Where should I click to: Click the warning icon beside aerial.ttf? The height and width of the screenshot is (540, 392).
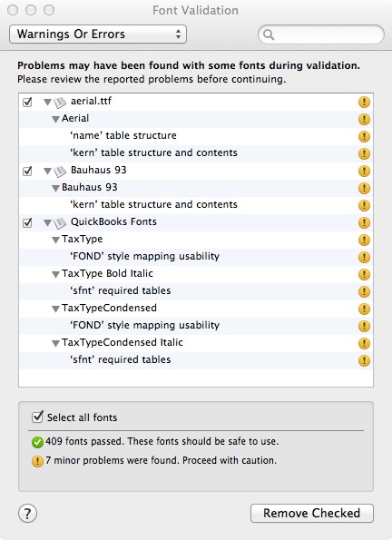pyautogui.click(x=364, y=102)
